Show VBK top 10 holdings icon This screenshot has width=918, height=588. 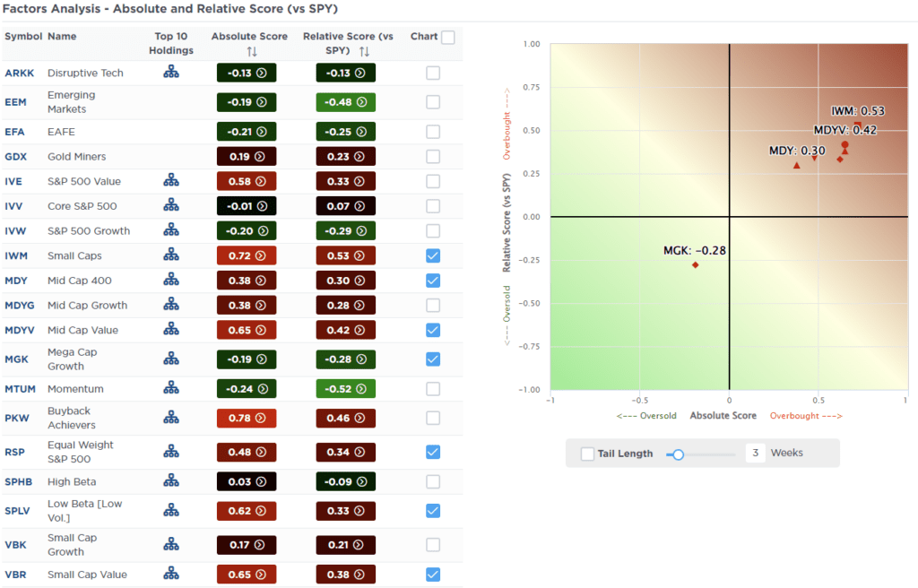[171, 545]
